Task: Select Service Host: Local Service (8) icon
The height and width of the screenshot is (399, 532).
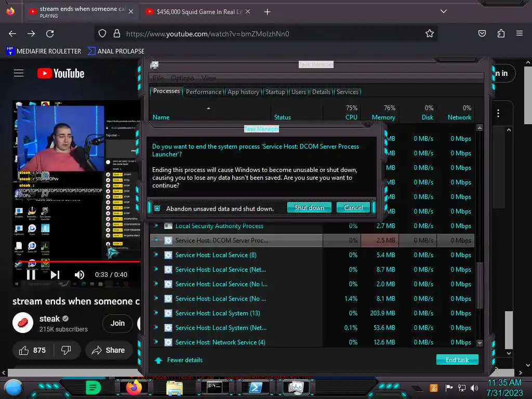Action: [x=168, y=255]
